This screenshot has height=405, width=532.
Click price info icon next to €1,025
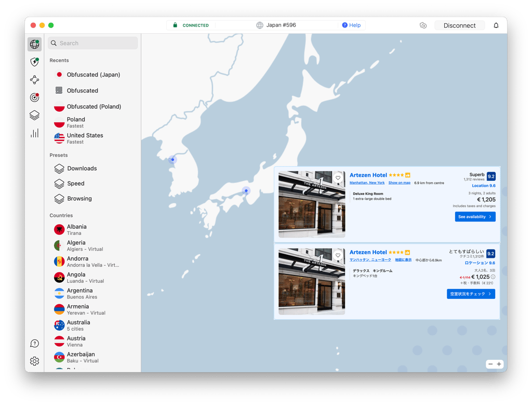(493, 277)
